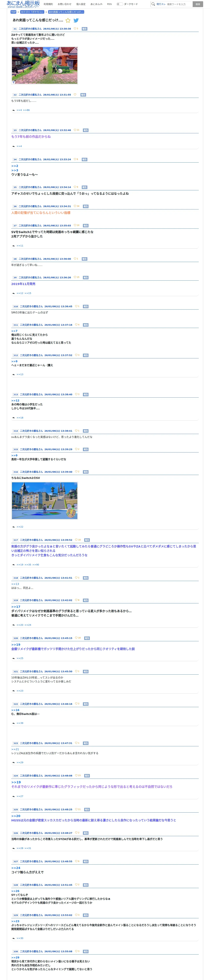This screenshot has height=980, width=210.
Task: Like post 14 with the heart icon
Action: pyautogui.click(x=76, y=431)
